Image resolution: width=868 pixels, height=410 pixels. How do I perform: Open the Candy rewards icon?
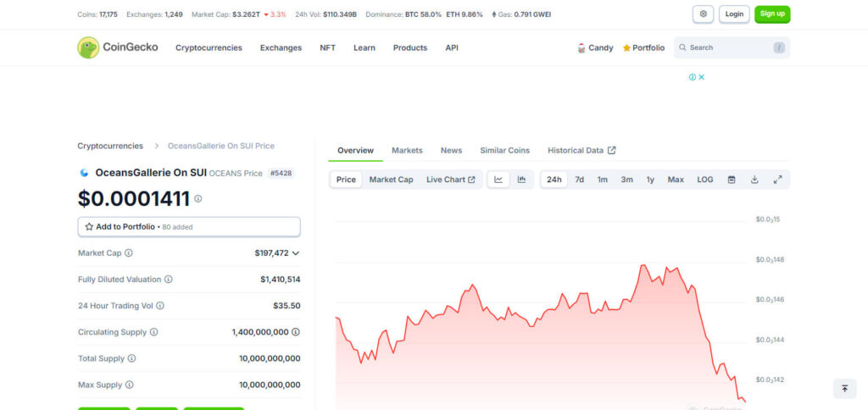pos(581,48)
